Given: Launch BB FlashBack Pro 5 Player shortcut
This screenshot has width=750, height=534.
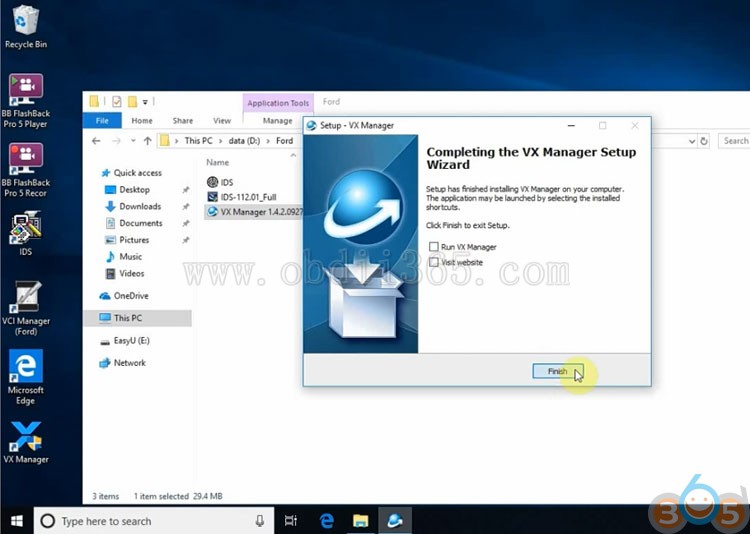Looking at the screenshot, I should 26,100.
